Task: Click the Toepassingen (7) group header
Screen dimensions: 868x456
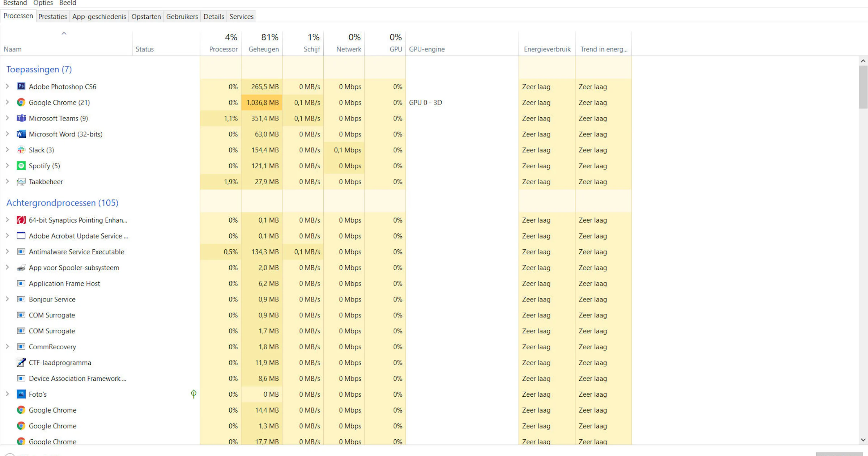Action: click(39, 69)
